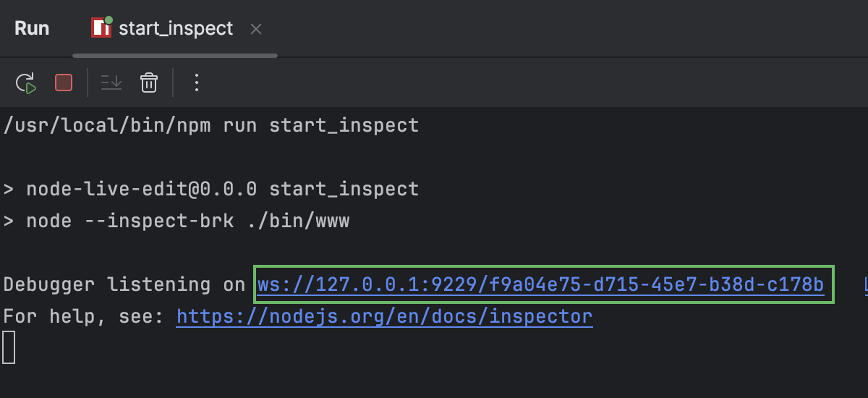
Task: Place the caret at the console cursor box
Action: (9, 347)
